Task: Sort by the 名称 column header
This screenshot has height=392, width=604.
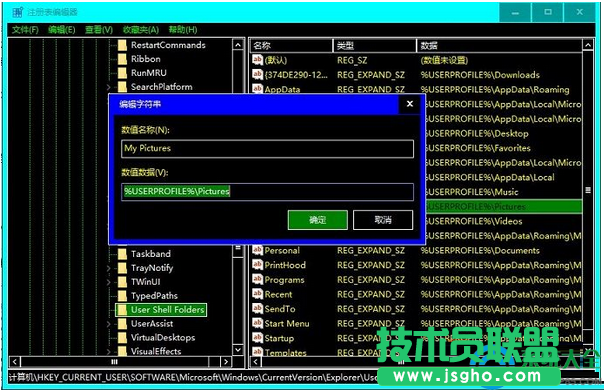Action: (291, 46)
